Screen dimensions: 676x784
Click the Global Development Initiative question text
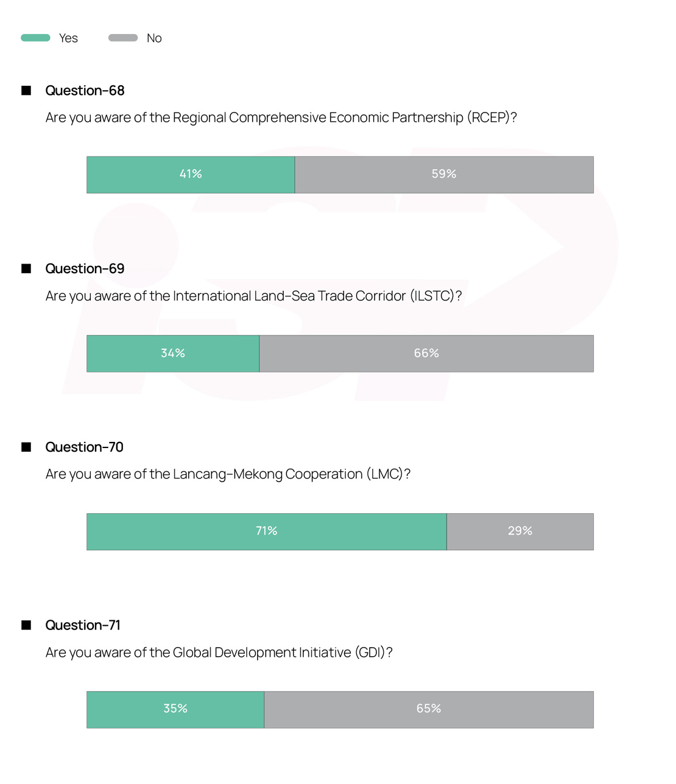tap(219, 653)
